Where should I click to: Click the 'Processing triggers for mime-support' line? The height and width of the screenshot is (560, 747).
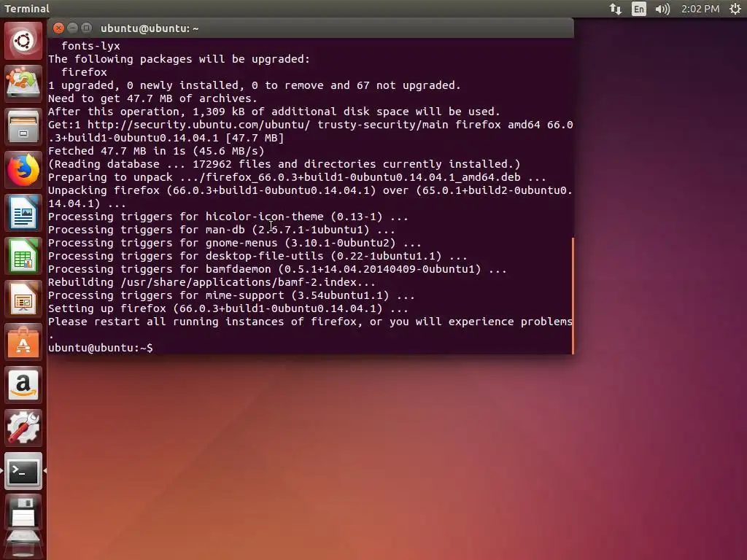click(x=231, y=296)
